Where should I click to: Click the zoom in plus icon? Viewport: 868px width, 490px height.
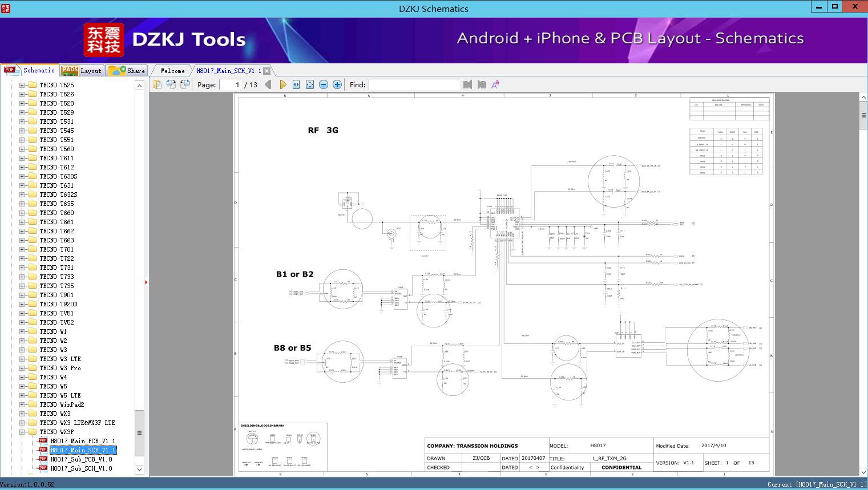[x=337, y=84]
